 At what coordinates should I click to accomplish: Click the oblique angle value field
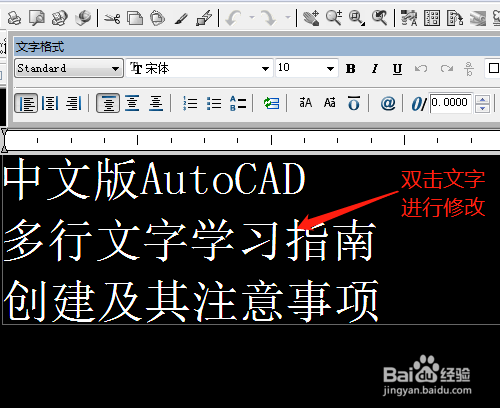coord(451,103)
